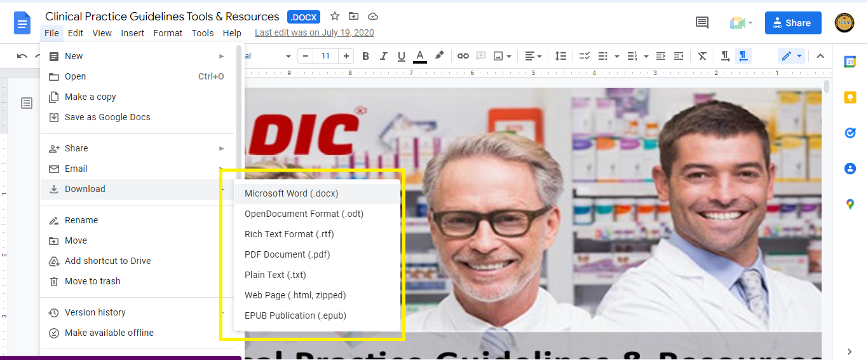
Task: Pick the highlight color marker icon
Action: 439,56
